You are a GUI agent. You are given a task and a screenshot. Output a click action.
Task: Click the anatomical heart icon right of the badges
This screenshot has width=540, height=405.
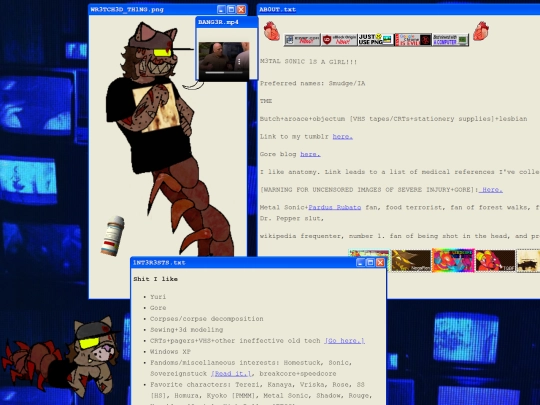tap(481, 31)
